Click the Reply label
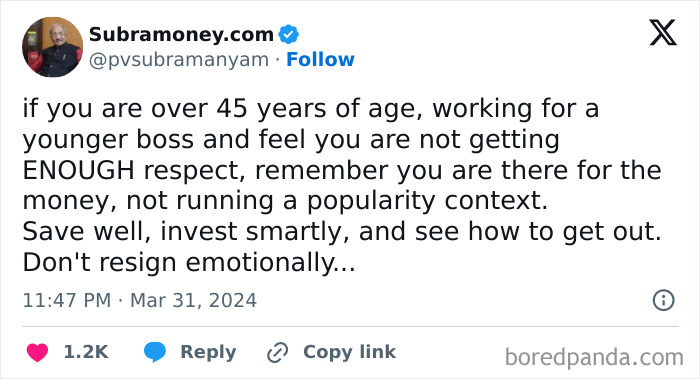The image size is (700, 379). [x=208, y=352]
